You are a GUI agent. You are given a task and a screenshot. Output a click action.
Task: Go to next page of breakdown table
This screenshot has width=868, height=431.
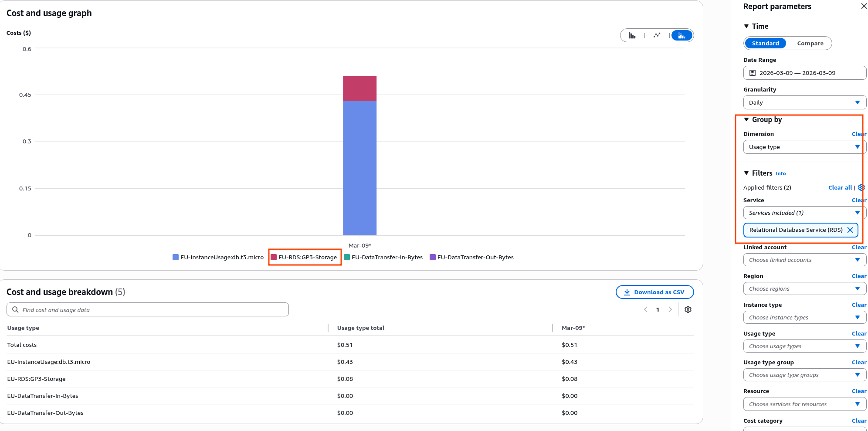[x=670, y=309]
